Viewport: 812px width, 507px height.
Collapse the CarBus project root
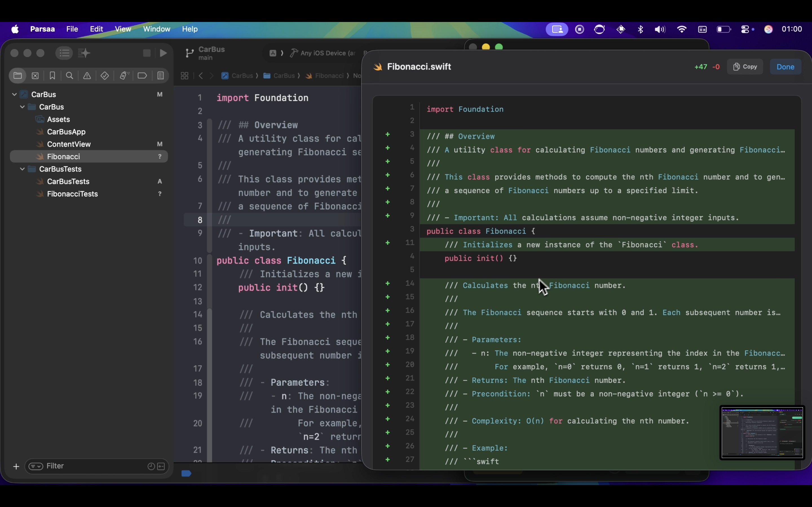tap(14, 95)
